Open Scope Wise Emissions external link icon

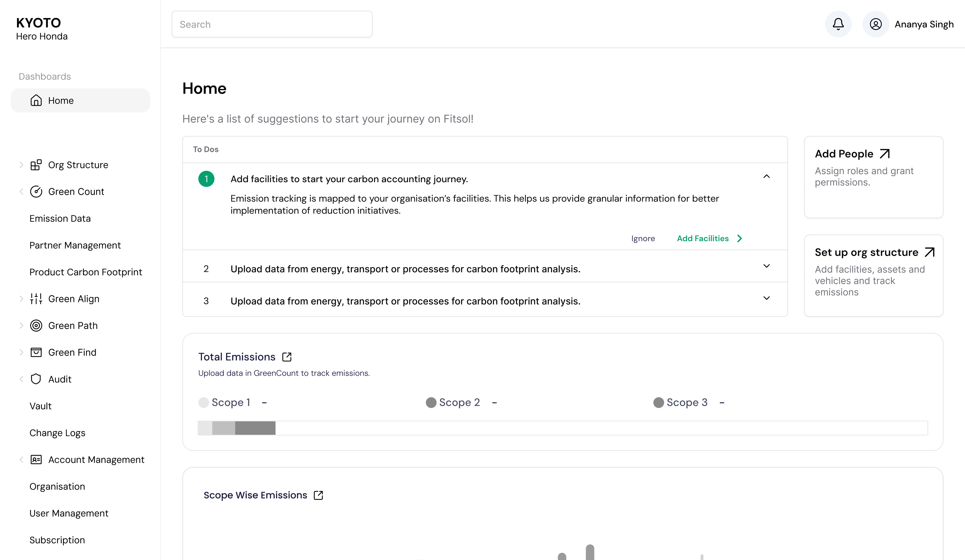coord(318,495)
